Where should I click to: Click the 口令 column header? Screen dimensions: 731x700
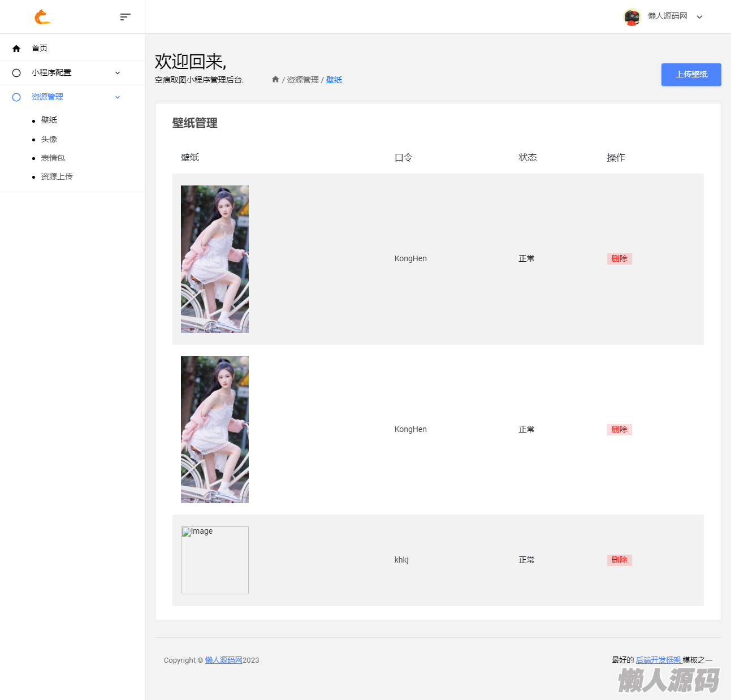coord(404,158)
